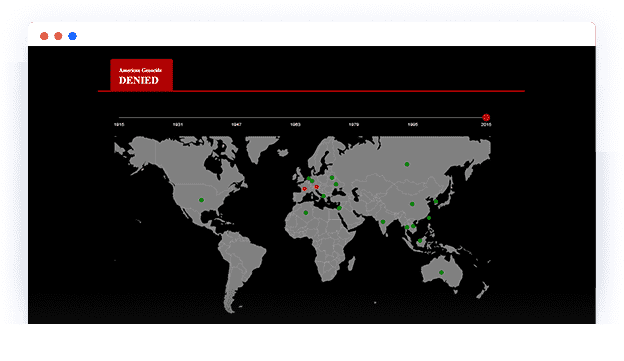624x361 pixels.
Task: Click the green dot on the United States
Action: pos(201,200)
